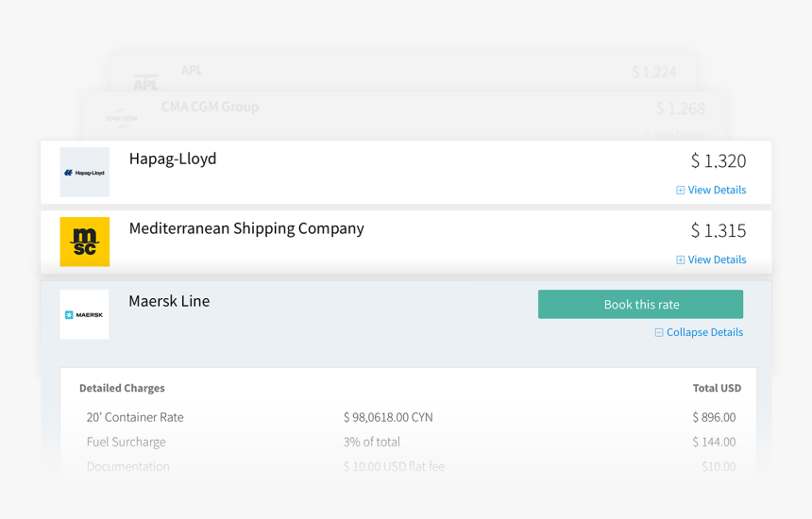Expand Mediterranean Shipping Company View Details
Viewport: 812px width, 519px height.
pos(717,260)
